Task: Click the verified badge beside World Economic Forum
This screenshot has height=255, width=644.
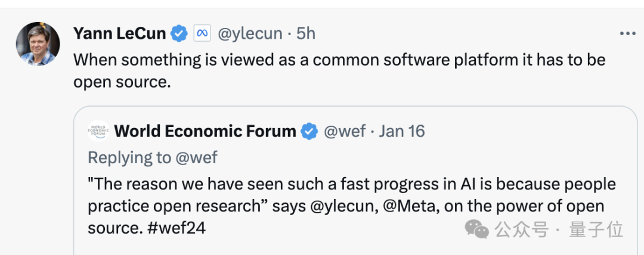Action: click(x=309, y=131)
